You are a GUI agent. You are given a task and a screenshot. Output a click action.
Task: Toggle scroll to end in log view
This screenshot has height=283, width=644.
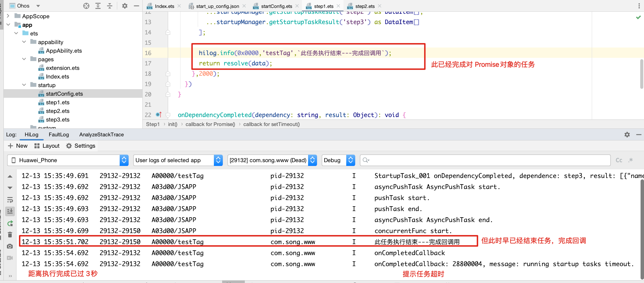click(x=10, y=211)
